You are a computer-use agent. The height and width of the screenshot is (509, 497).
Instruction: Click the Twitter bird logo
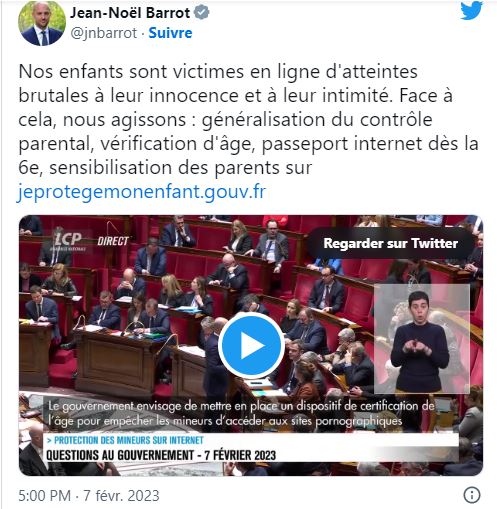click(471, 10)
